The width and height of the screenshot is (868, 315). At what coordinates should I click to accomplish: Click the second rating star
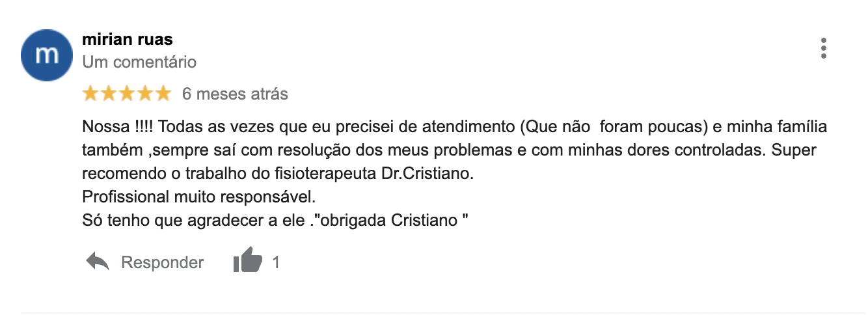tap(109, 94)
